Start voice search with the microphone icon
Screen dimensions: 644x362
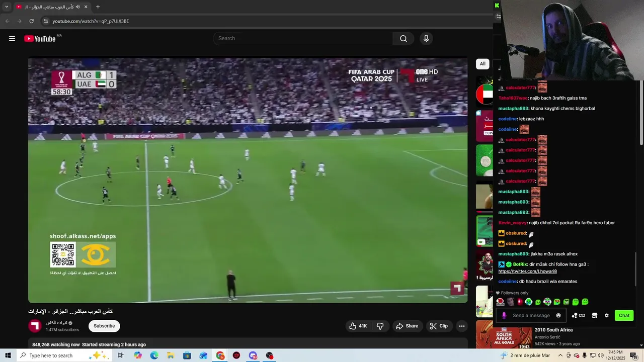[x=426, y=39]
